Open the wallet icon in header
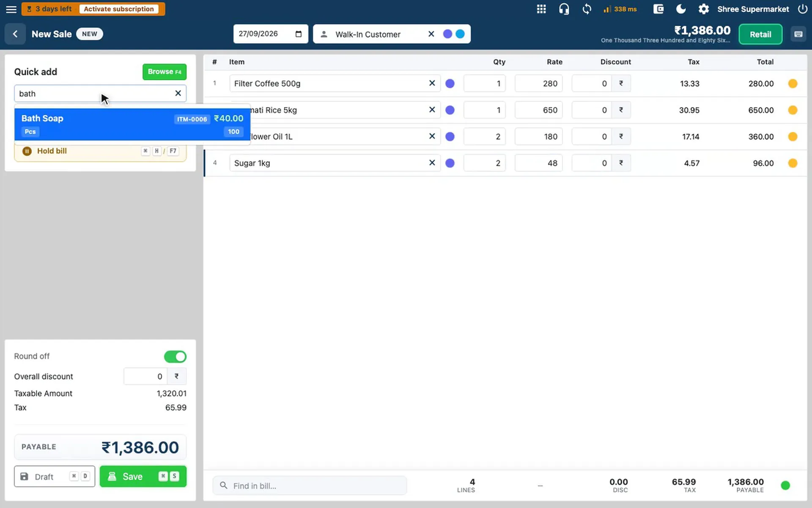812x508 pixels. click(658, 9)
